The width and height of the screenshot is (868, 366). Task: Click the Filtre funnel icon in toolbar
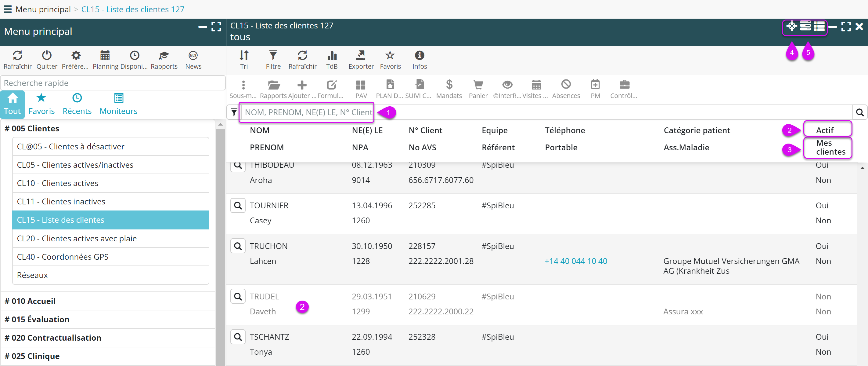[x=273, y=56]
